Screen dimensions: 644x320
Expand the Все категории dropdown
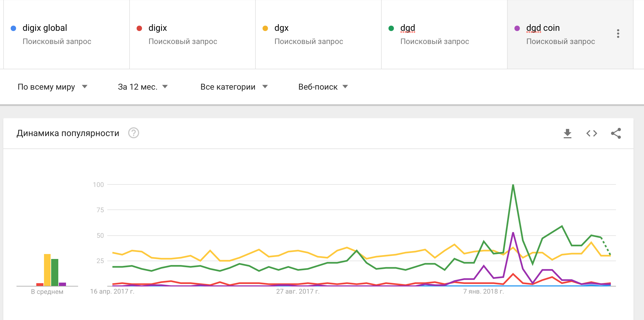point(234,87)
